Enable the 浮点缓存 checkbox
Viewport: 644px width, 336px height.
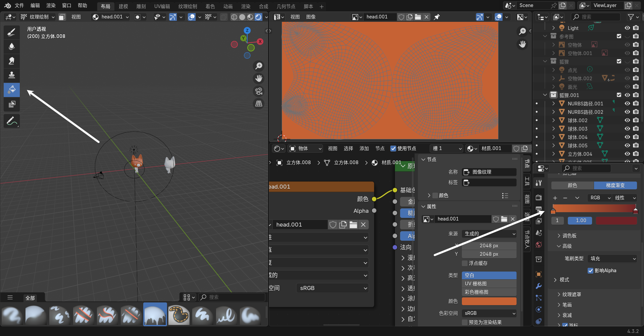tap(465, 263)
